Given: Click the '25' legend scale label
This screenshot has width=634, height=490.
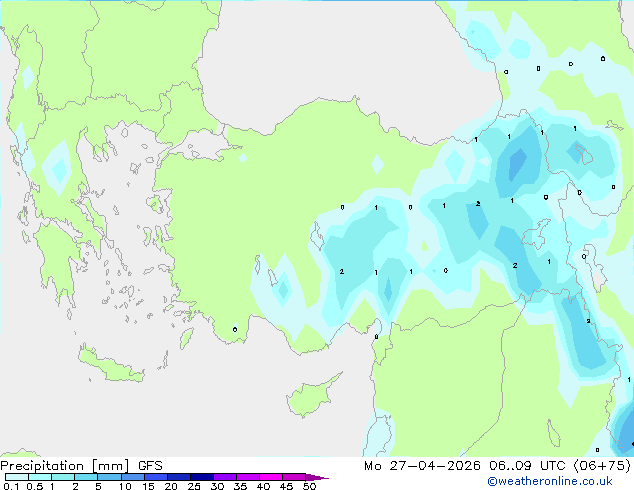Looking at the screenshot, I should point(194,486).
